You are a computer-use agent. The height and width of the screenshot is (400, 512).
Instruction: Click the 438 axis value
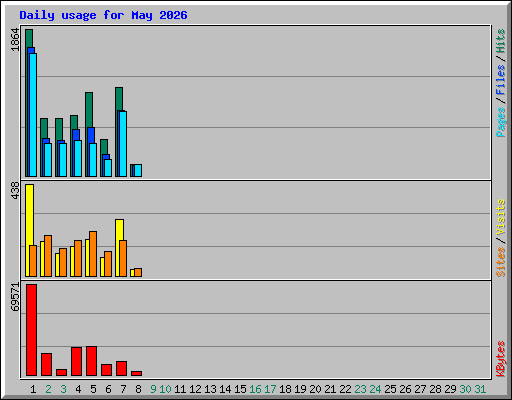click(15, 190)
